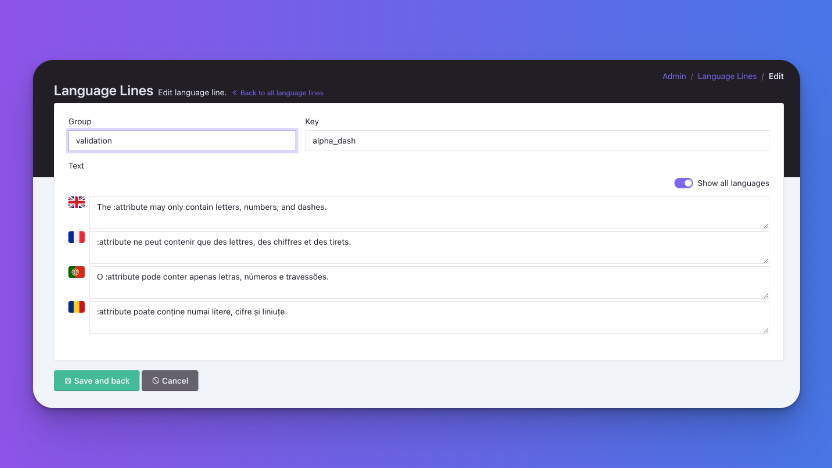Follow the Back to all language lines link

278,93
